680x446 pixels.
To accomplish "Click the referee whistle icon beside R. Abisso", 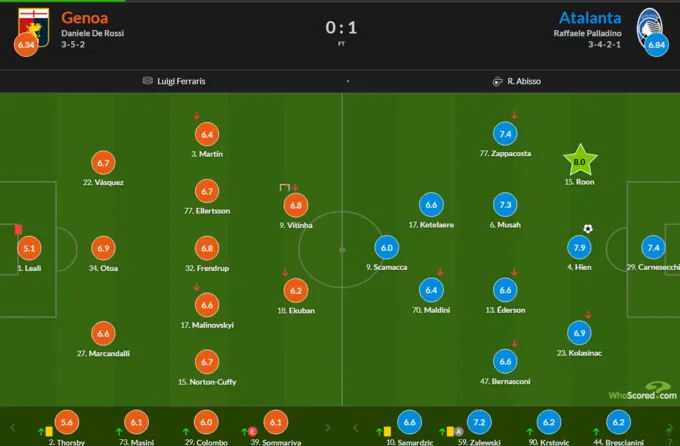I will coord(497,81).
